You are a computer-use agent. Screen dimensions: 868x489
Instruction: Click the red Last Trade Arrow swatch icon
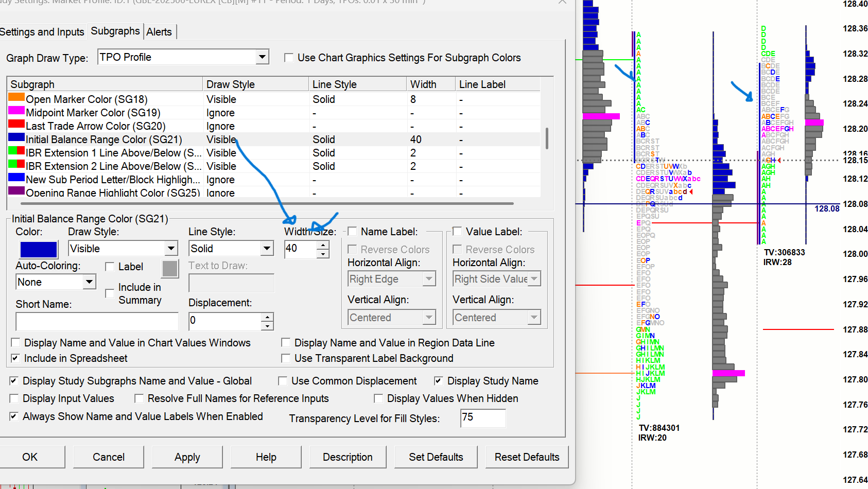(16, 124)
